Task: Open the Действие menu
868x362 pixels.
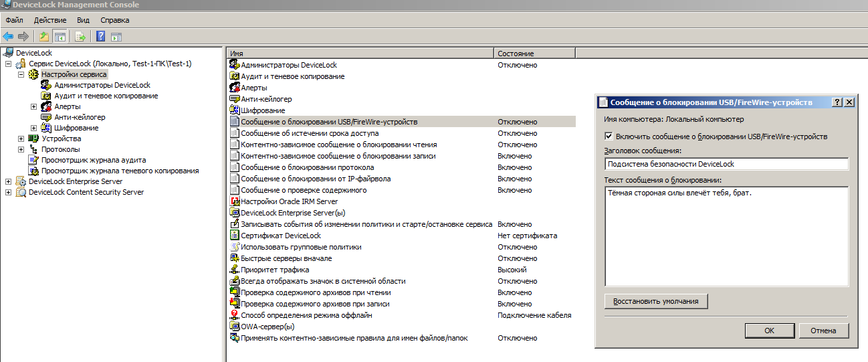Action: pyautogui.click(x=50, y=20)
